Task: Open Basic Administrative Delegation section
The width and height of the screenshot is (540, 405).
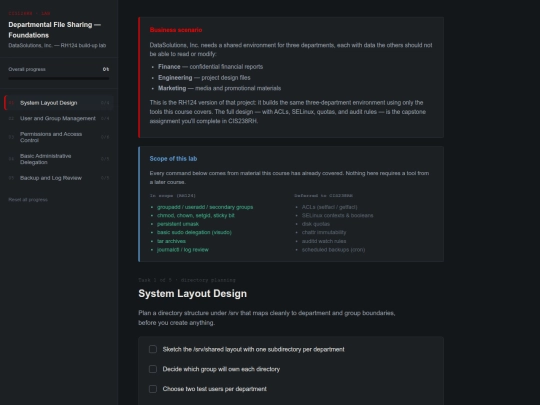Action: tap(59, 159)
